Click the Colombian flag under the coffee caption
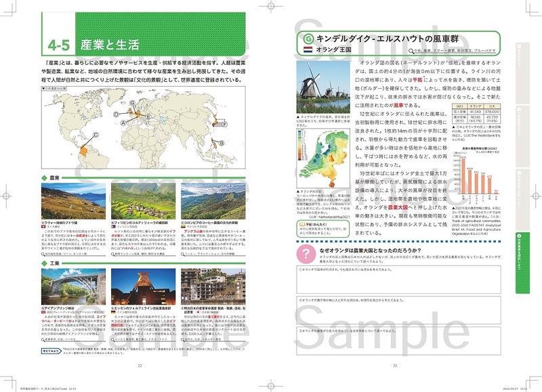Screen dimensions: 542x392 coord(183,227)
